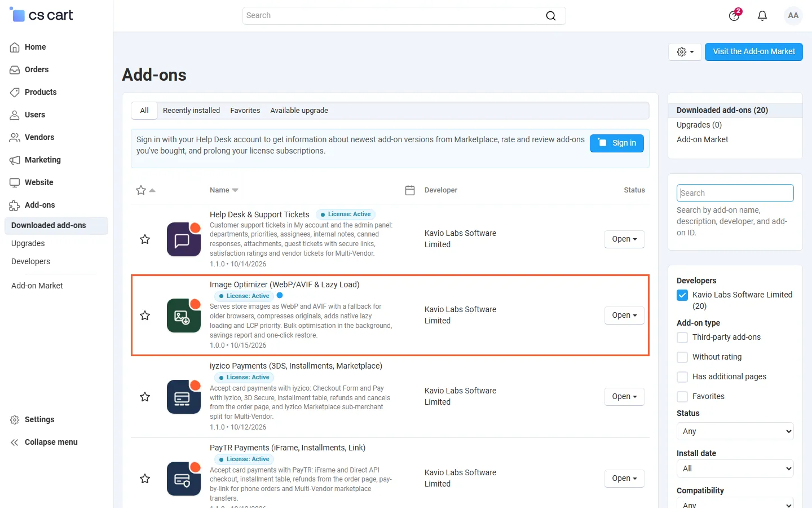Star the Image Optimizer add-on
Image resolution: width=812 pixels, height=508 pixels.
pos(145,316)
